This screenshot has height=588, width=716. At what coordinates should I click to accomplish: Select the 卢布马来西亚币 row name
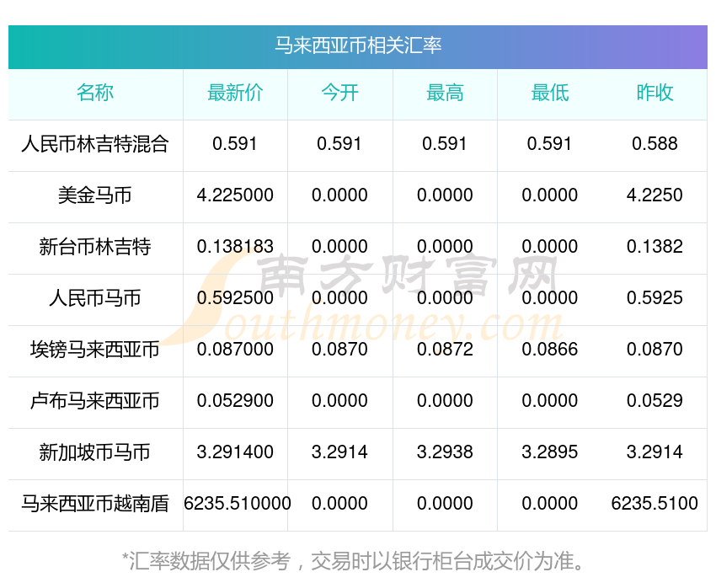point(95,401)
